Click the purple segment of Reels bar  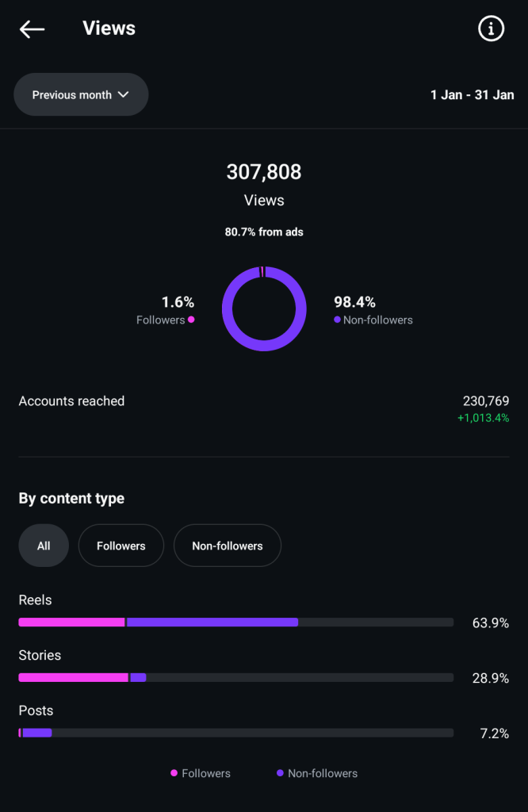coord(212,622)
